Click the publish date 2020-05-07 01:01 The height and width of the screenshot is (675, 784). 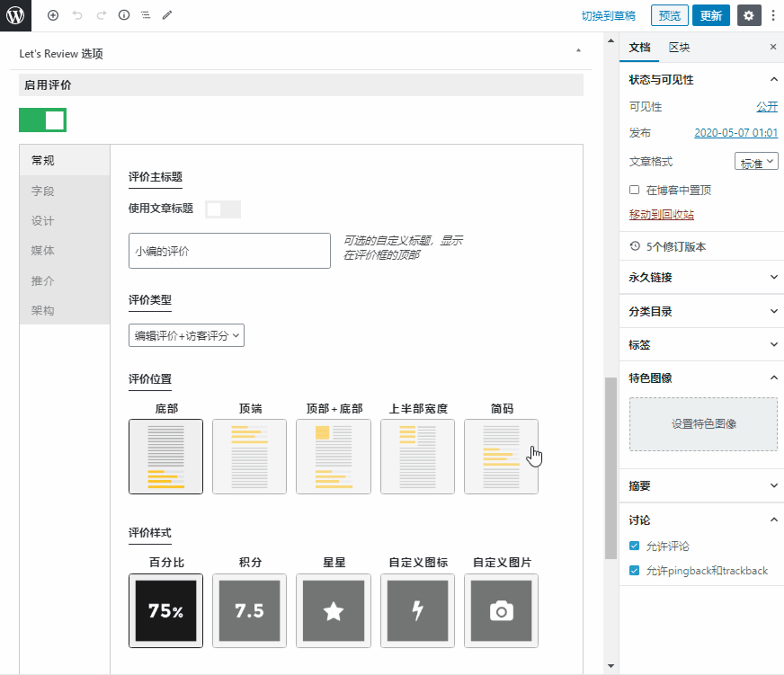736,132
